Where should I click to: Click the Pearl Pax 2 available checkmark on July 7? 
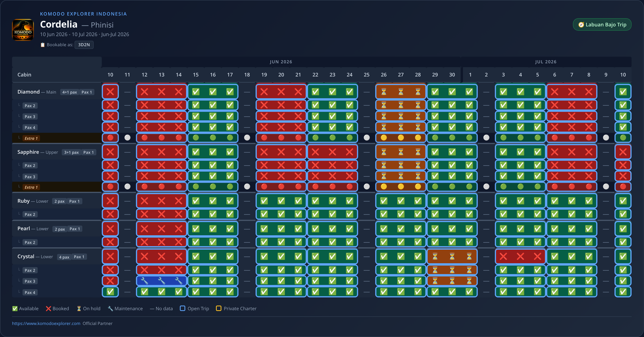(x=572, y=242)
